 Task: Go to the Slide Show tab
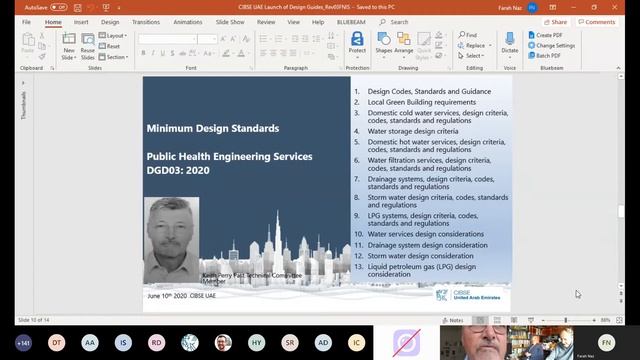click(x=230, y=22)
